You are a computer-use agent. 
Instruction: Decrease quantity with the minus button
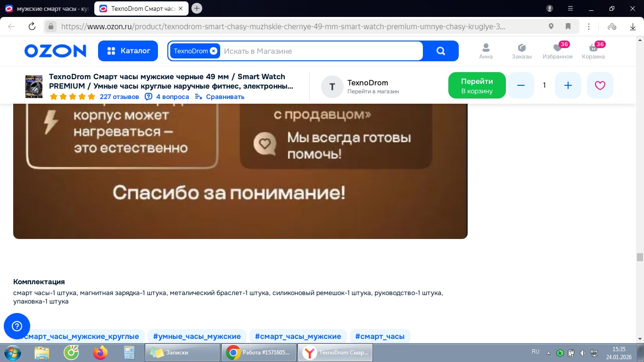coord(521,85)
